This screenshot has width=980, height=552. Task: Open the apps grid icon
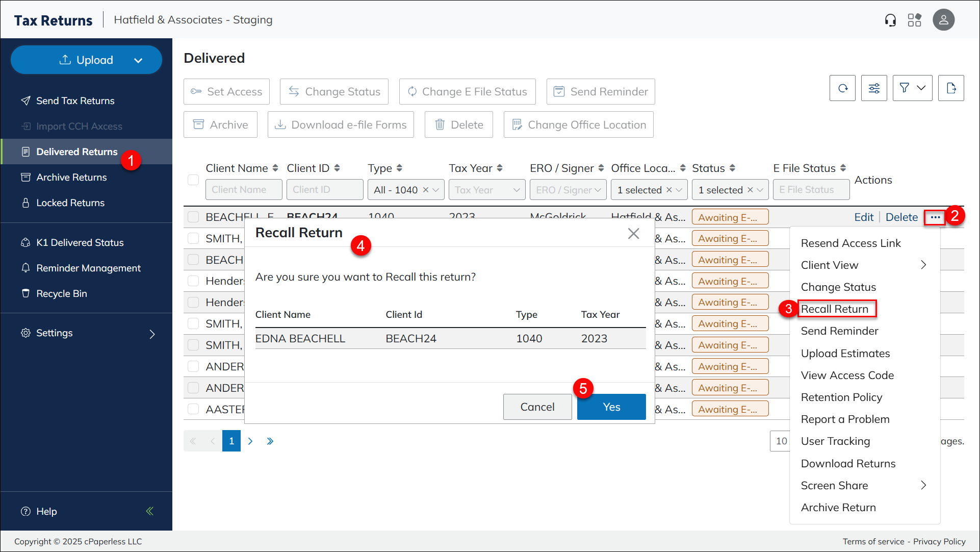tap(915, 20)
